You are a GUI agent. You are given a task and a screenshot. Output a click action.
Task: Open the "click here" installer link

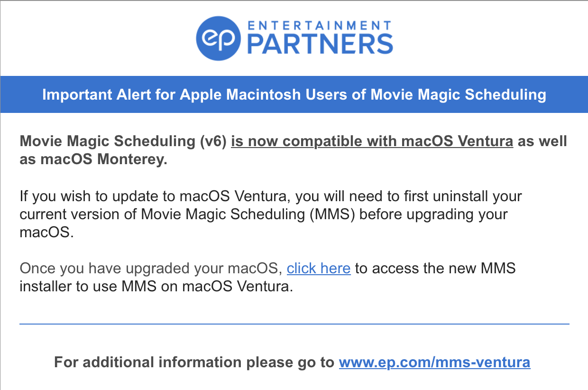point(319,269)
